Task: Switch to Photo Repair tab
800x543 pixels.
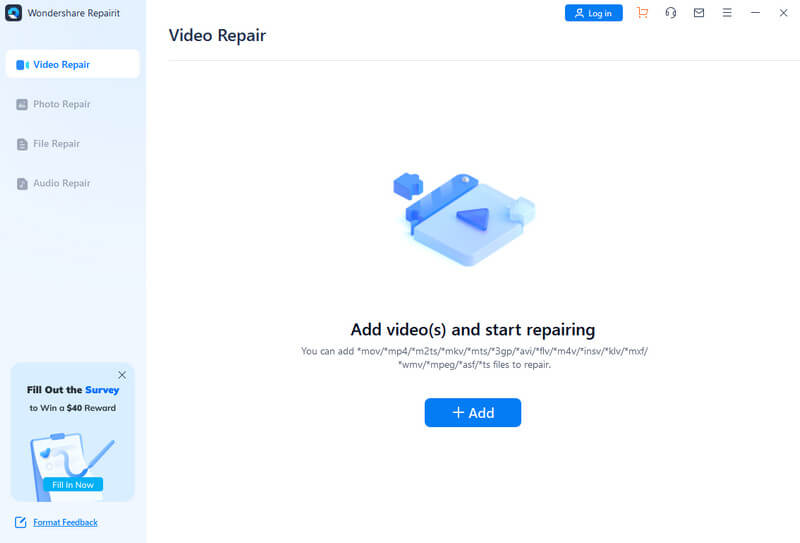Action: pos(62,104)
